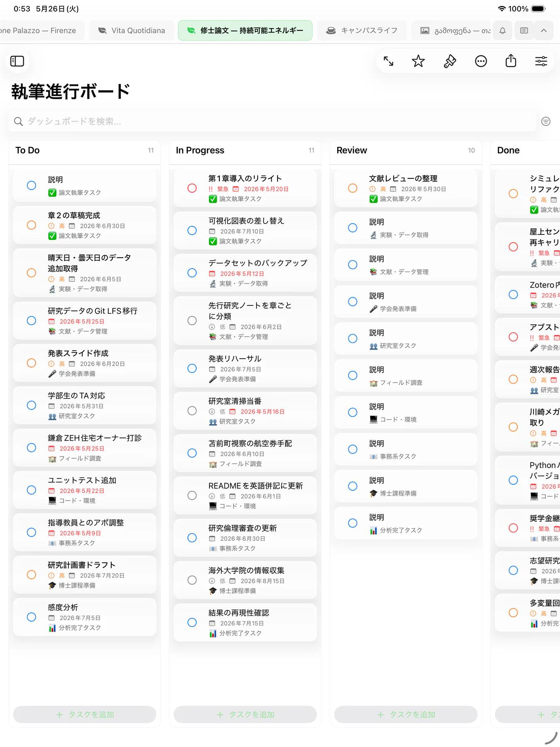Click the 2026年6月30日 date on 章2の草稿完成
Screen dimensions: 560x747
point(102,226)
